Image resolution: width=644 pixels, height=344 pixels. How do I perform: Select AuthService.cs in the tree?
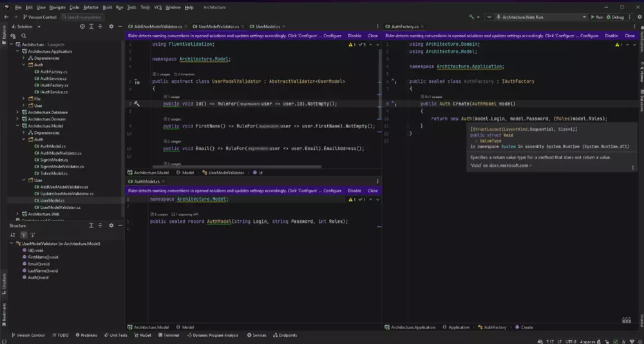pos(50,79)
